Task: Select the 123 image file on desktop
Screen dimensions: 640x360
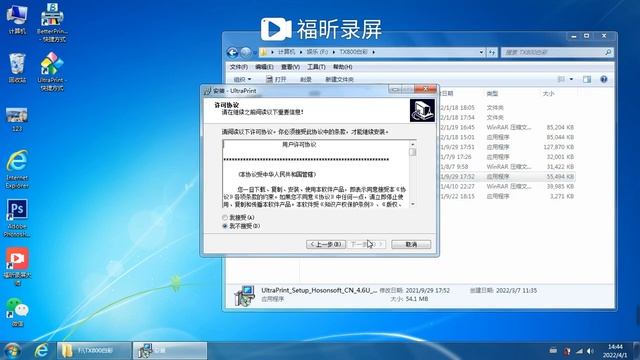Action: [x=17, y=119]
